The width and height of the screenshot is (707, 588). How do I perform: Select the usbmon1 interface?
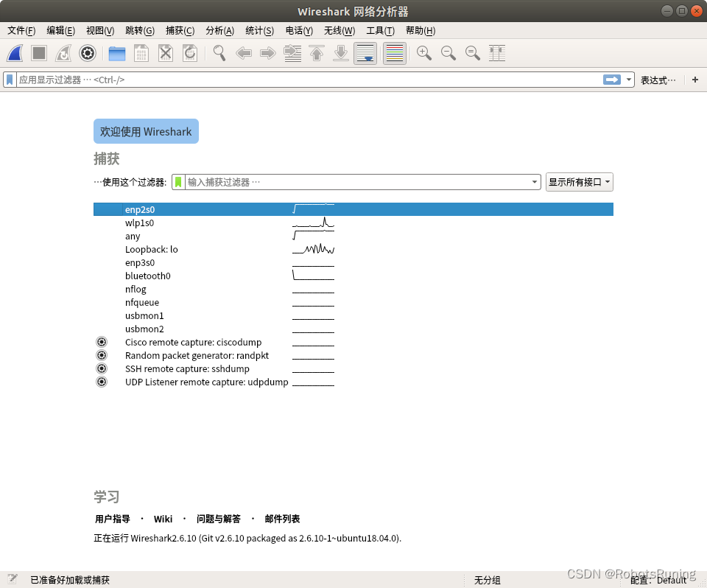click(x=353, y=315)
